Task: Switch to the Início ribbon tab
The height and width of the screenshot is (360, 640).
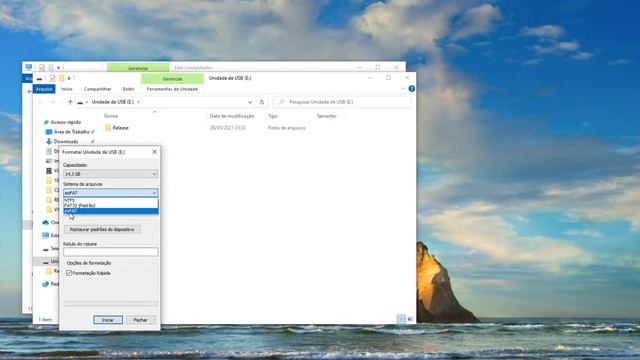Action: [x=67, y=89]
